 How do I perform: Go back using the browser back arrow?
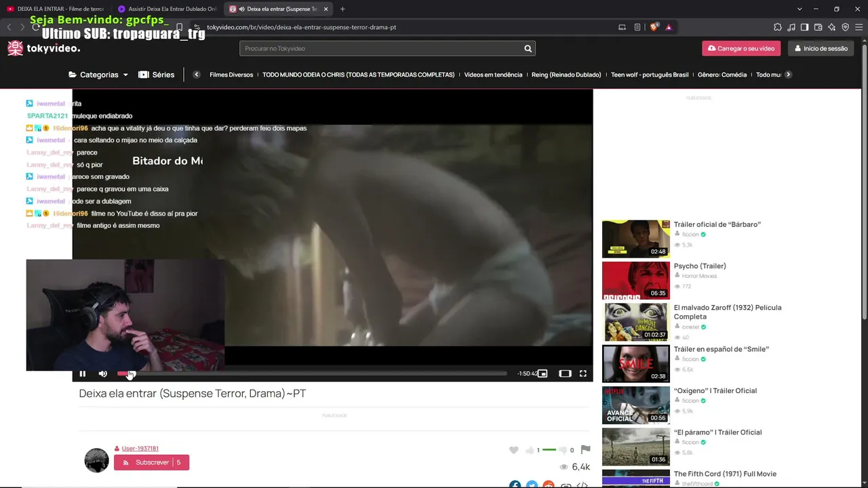point(9,27)
